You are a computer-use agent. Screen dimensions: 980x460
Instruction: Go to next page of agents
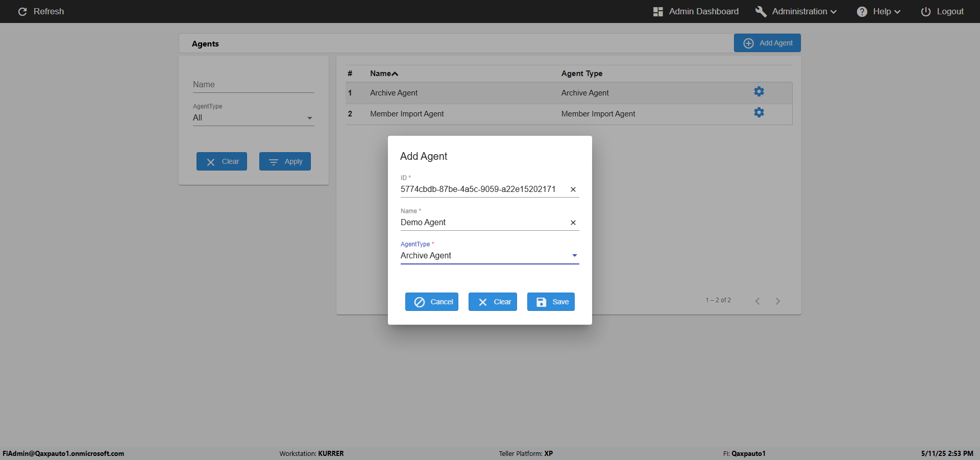tap(778, 301)
